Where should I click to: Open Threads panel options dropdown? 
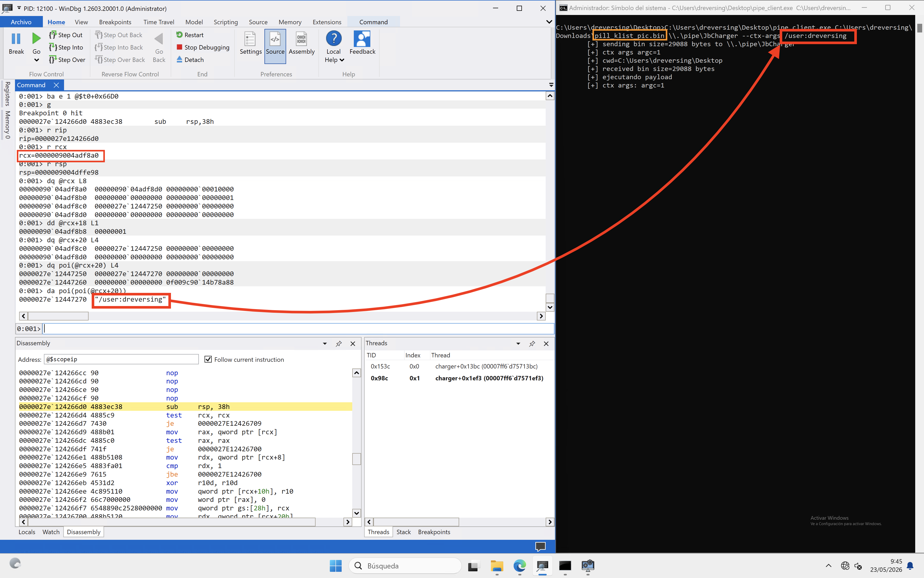[518, 343]
